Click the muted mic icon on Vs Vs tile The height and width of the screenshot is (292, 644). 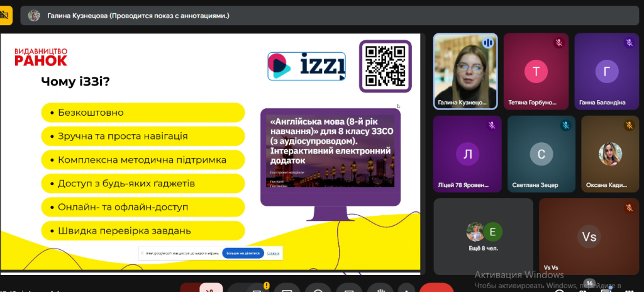click(628, 208)
